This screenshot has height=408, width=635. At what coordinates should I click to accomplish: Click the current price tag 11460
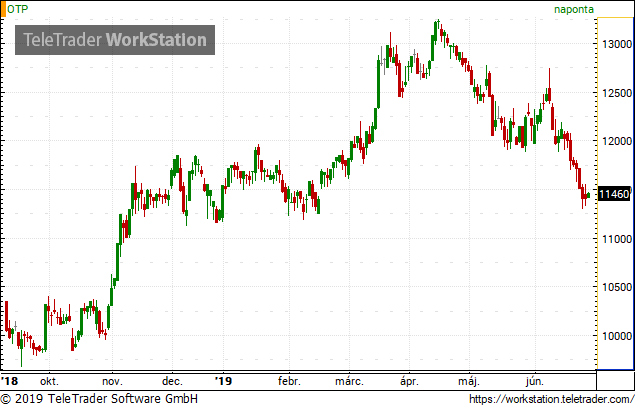[x=614, y=194]
